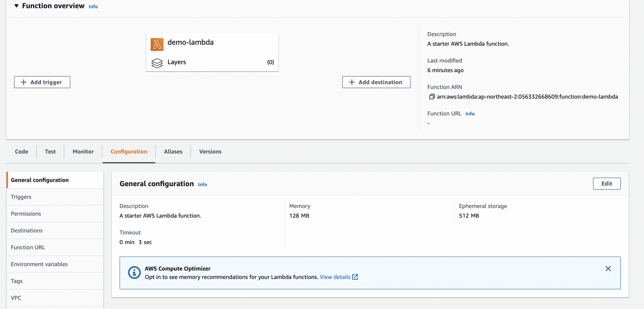Select the Function ARN text value
The height and width of the screenshot is (309, 644).
coord(527,97)
